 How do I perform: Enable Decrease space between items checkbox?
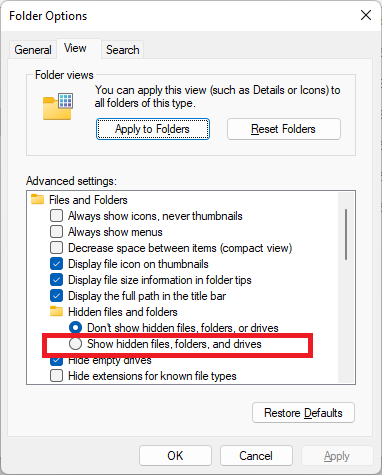click(x=57, y=248)
